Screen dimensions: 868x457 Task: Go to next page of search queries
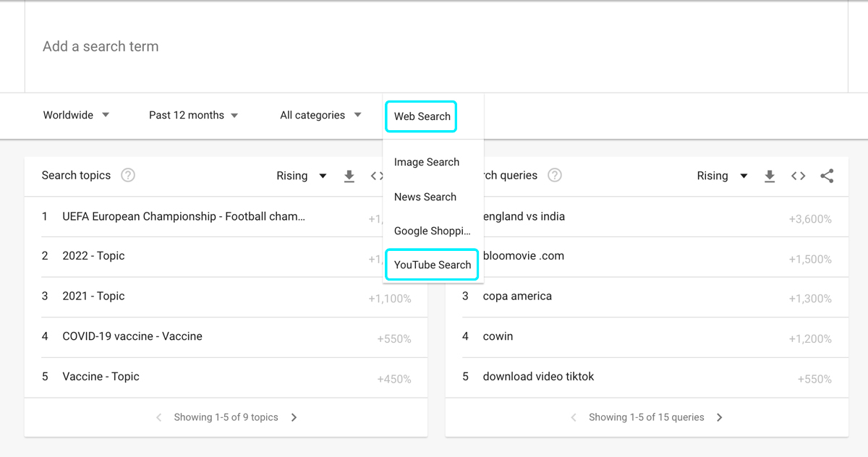coord(719,417)
